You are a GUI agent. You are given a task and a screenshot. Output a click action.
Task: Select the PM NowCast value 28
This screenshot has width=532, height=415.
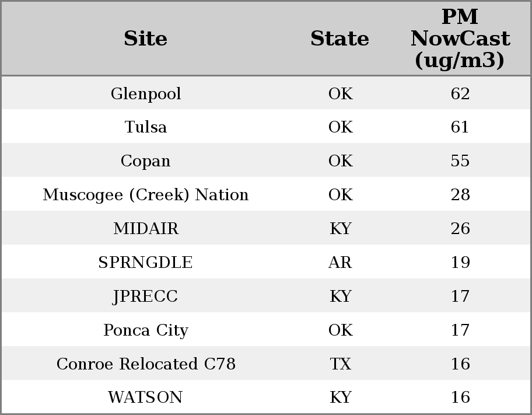[x=460, y=195]
